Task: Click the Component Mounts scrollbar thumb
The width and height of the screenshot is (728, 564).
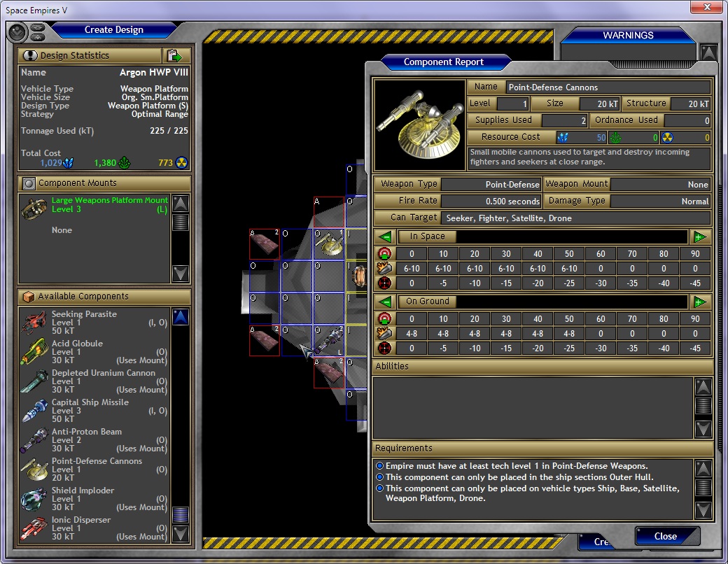Action: [180, 222]
